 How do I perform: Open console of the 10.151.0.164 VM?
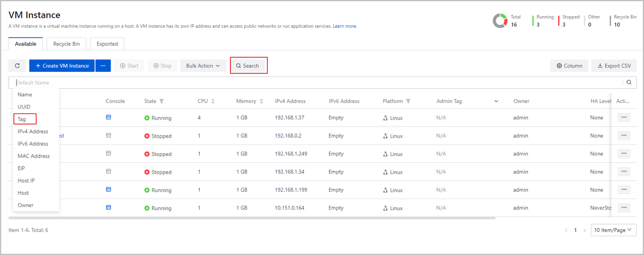coord(108,207)
